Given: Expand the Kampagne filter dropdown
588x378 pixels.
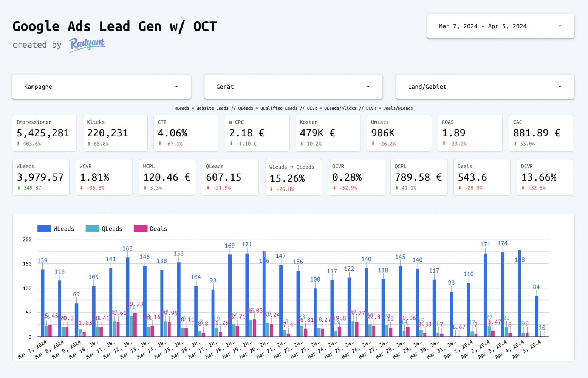Looking at the screenshot, I should point(101,87).
